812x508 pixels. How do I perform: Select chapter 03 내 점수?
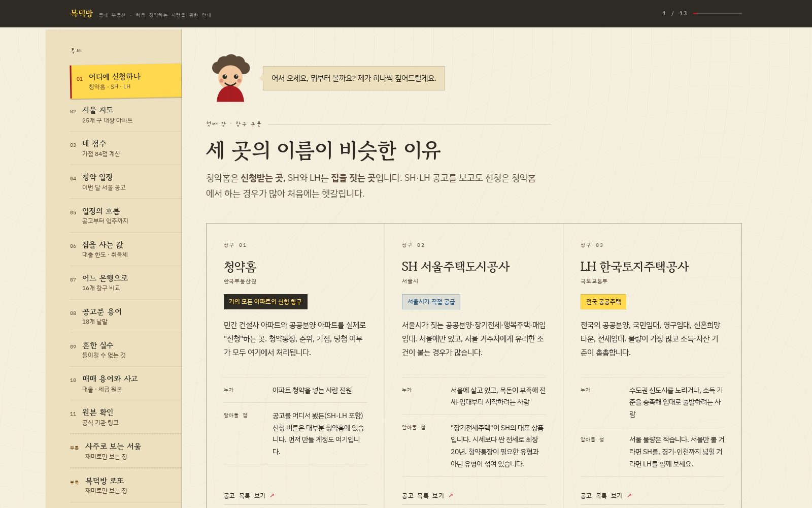125,148
